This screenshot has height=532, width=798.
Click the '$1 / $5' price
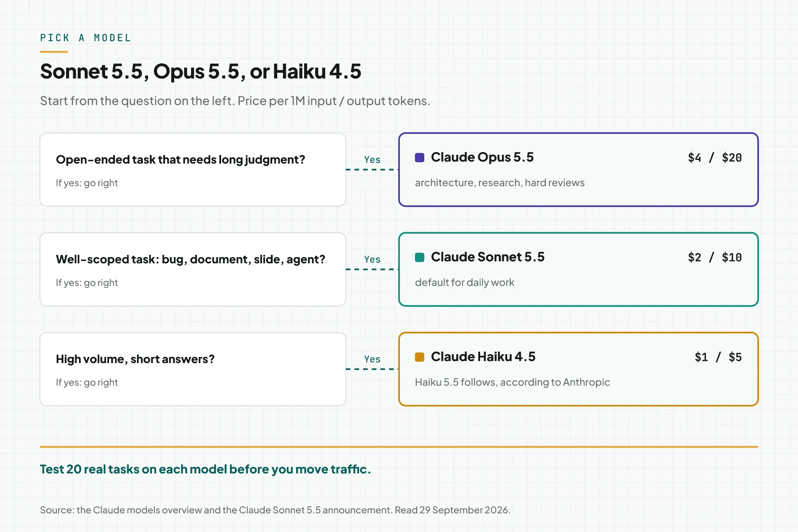pyautogui.click(x=718, y=357)
